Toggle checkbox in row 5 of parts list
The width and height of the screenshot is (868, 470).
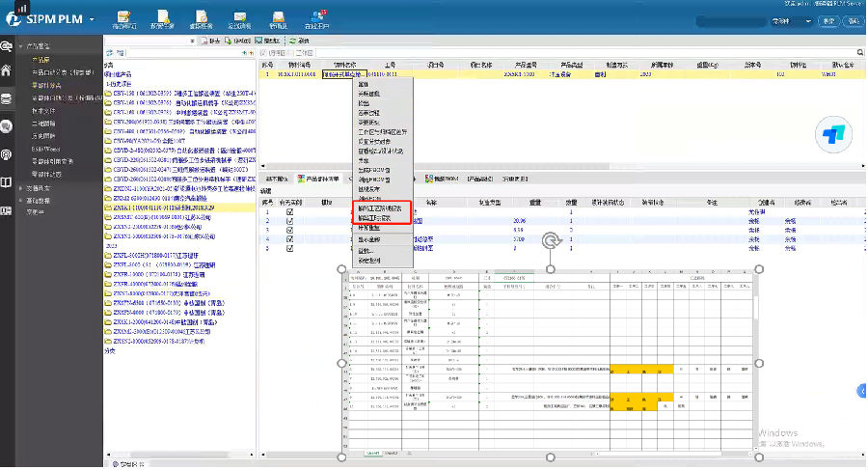pyautogui.click(x=289, y=247)
